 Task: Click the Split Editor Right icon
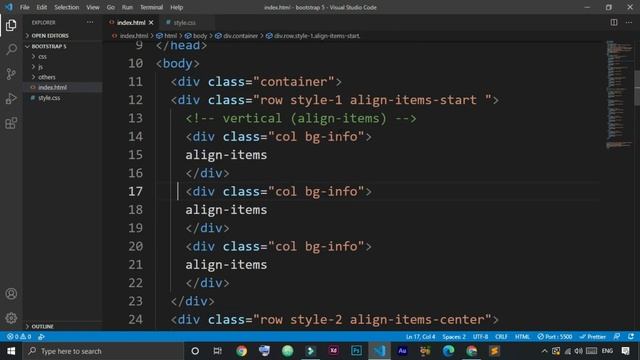[x=614, y=22]
